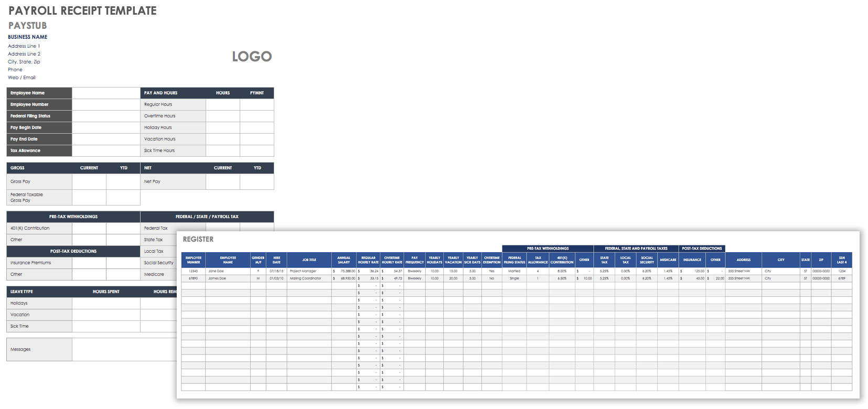Screen dimensions: 868x409
Task: Select 401(K) contribution 8.00% cell
Action: (x=562, y=271)
